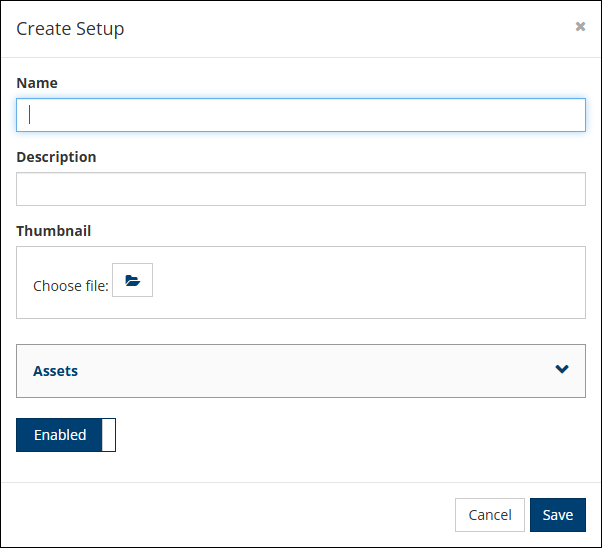This screenshot has width=602, height=548.
Task: Click the Name field label
Action: 37,83
